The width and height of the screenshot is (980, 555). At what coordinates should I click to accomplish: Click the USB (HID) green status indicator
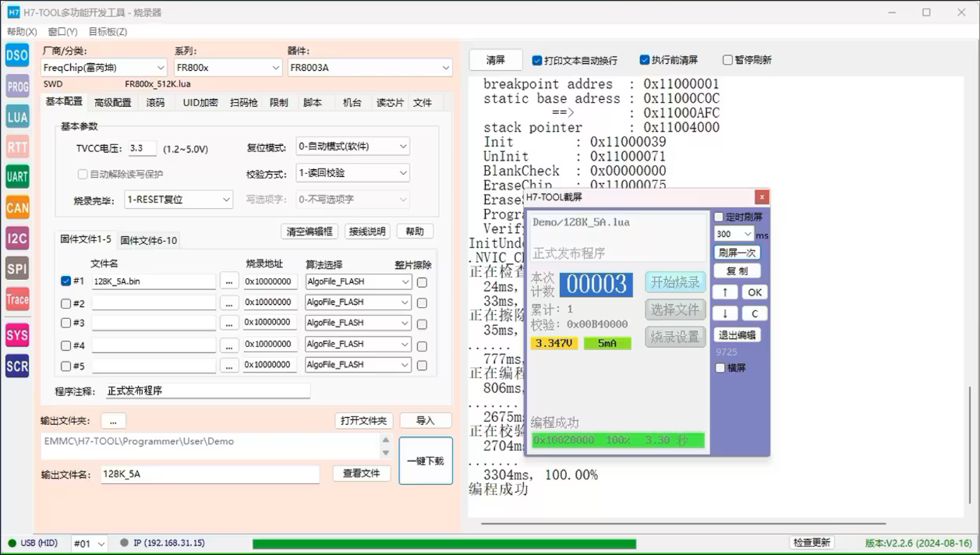(x=12, y=543)
